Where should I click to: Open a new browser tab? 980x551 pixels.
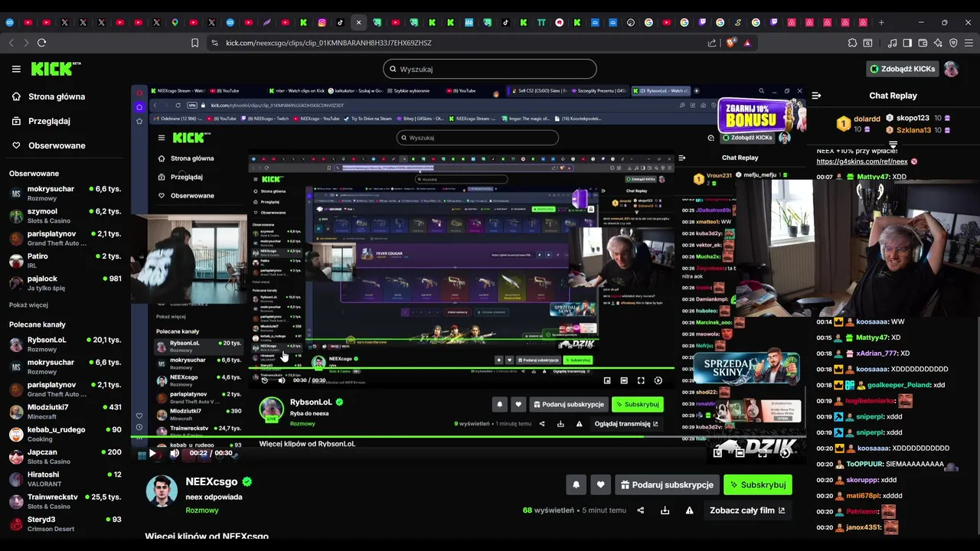coord(881,22)
